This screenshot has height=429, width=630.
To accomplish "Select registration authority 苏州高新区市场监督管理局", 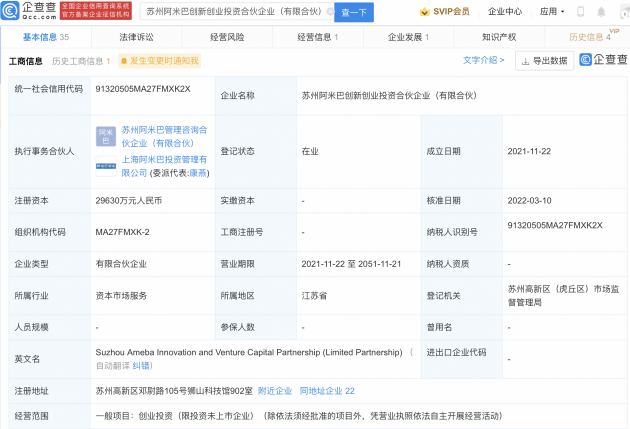I will (x=563, y=295).
